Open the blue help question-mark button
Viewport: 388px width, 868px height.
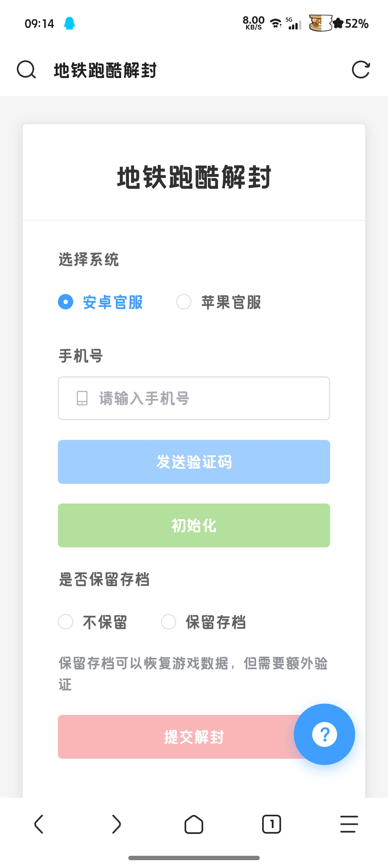pos(324,734)
